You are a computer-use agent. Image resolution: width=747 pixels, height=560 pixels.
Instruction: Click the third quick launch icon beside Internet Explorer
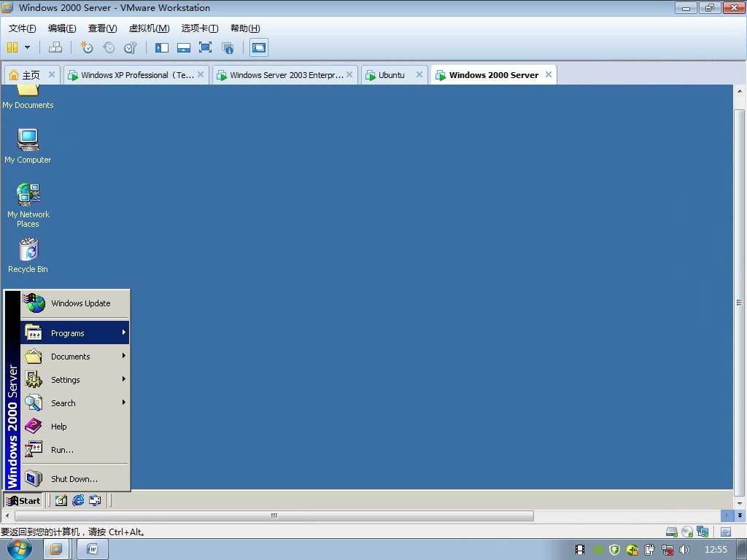[96, 500]
